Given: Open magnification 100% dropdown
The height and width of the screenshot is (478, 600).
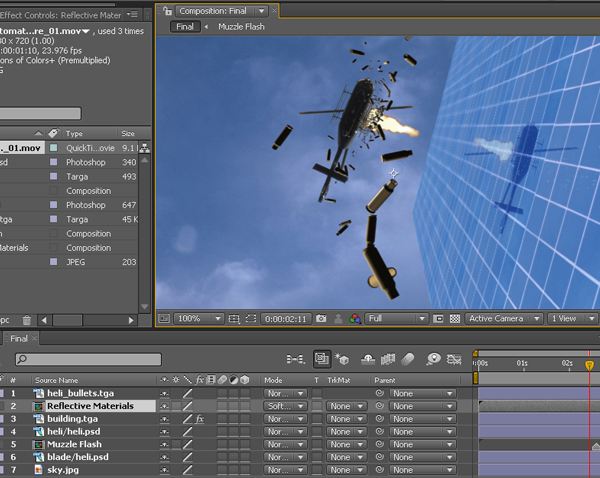Looking at the screenshot, I should 199,318.
